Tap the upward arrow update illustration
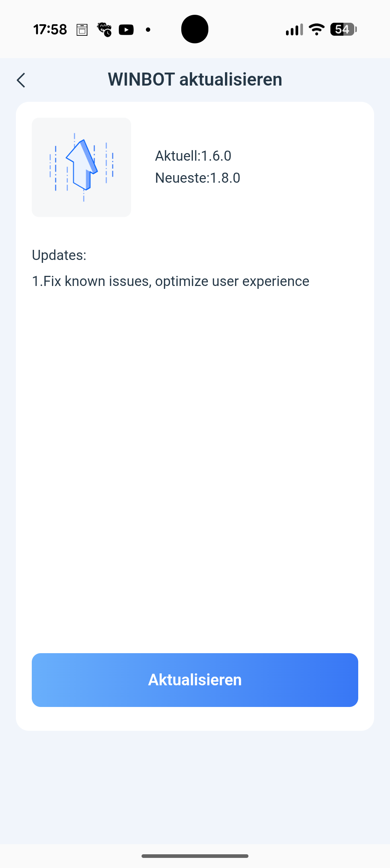Image resolution: width=390 pixels, height=868 pixels. click(82, 167)
